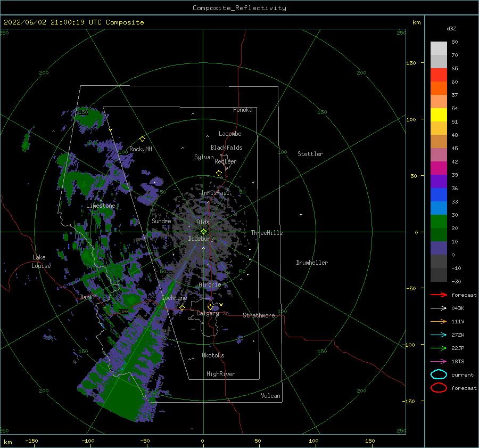This screenshot has height=448, width=479.
Task: Click the 04DK legend label
Action: click(458, 308)
